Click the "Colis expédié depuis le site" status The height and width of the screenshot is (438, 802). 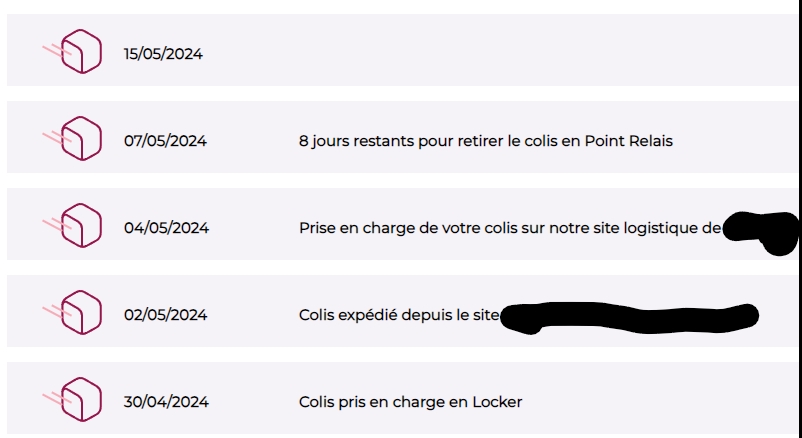[398, 315]
